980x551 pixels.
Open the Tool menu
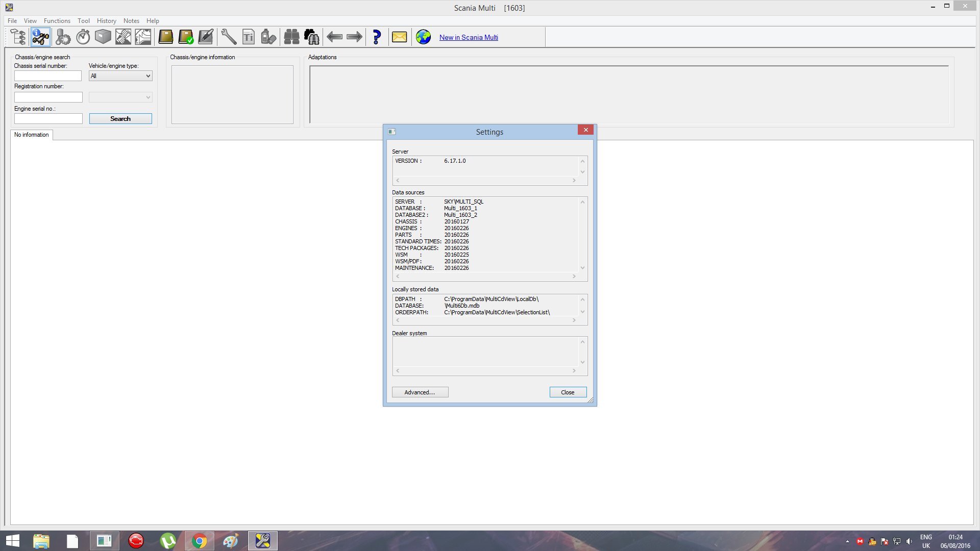[x=84, y=21]
